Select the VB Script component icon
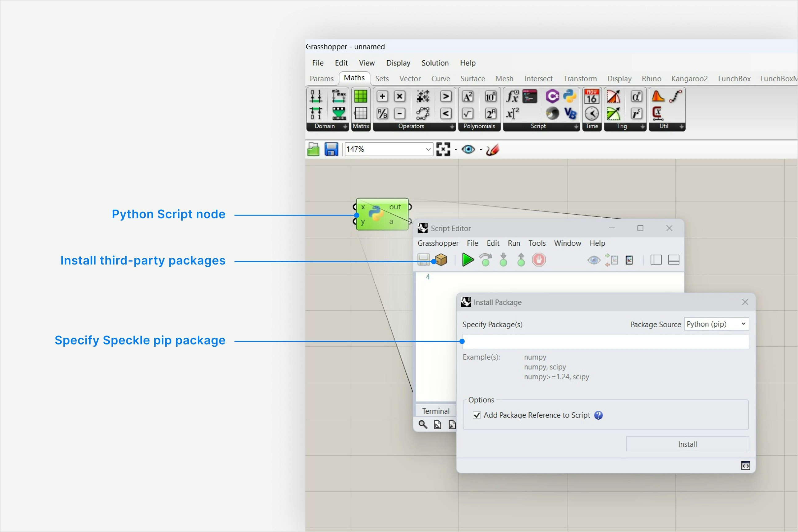The width and height of the screenshot is (798, 532). click(x=570, y=113)
